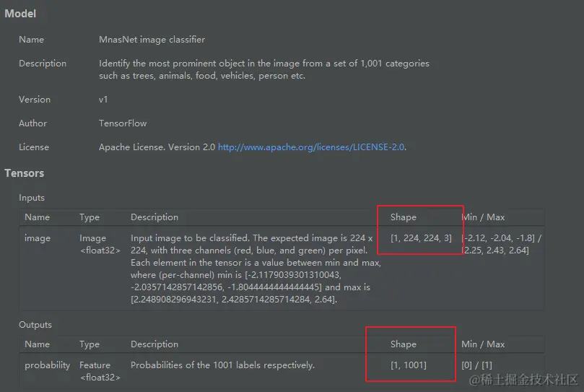Click the 'Identify the most prominent object' description text
584x392 pixels.
263,69
